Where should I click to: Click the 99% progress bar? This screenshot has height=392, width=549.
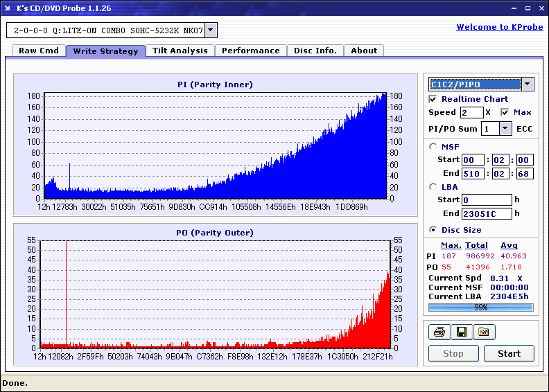(x=481, y=308)
